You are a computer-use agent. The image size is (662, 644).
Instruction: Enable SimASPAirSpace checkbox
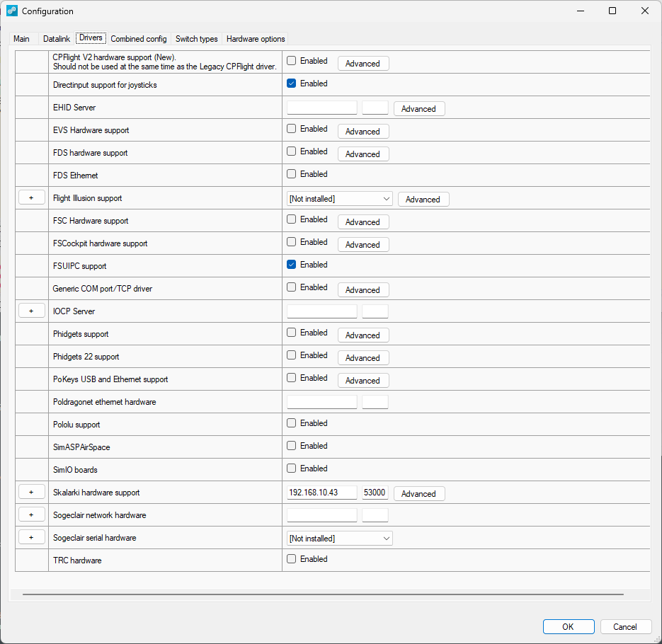[291, 446]
